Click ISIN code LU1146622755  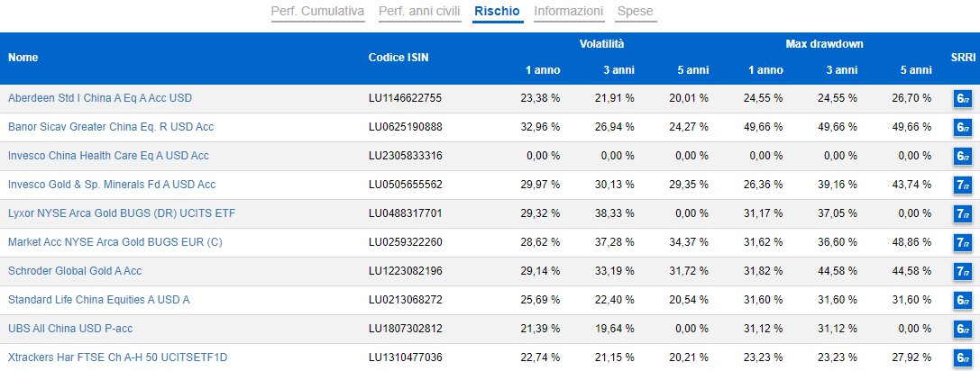pos(405,98)
